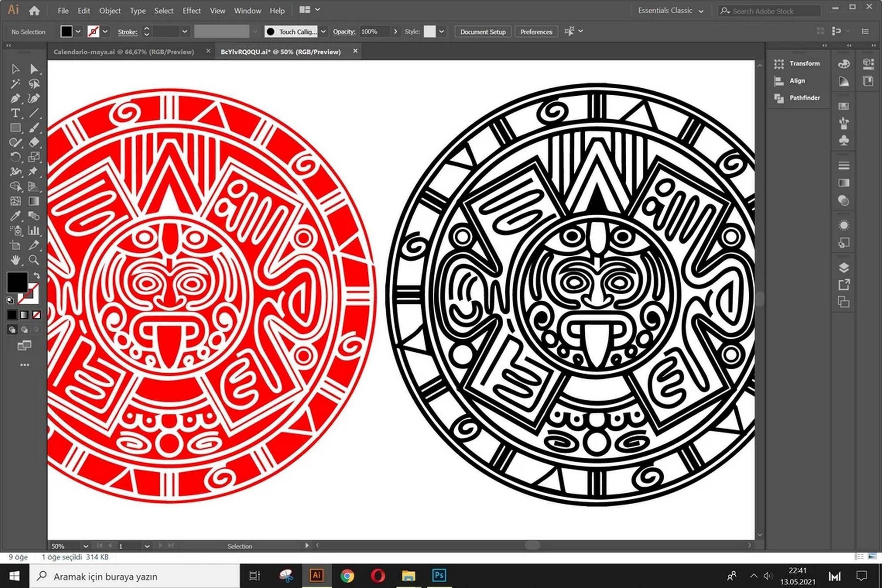Pick the Perspective Grid tool

click(34, 186)
